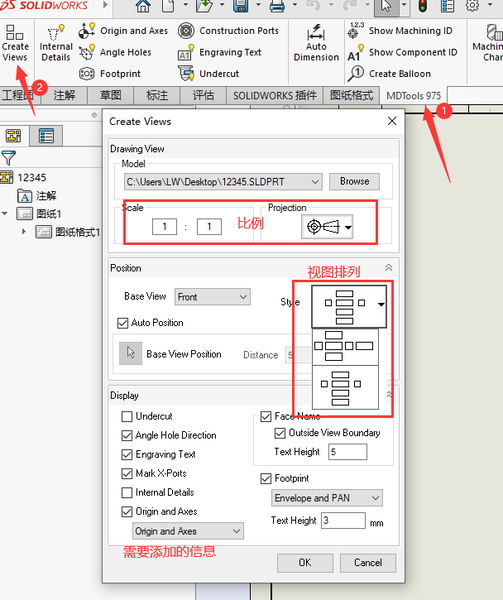Open the Base View Front dropdown
Screen dimensions: 503x600
coord(212,297)
